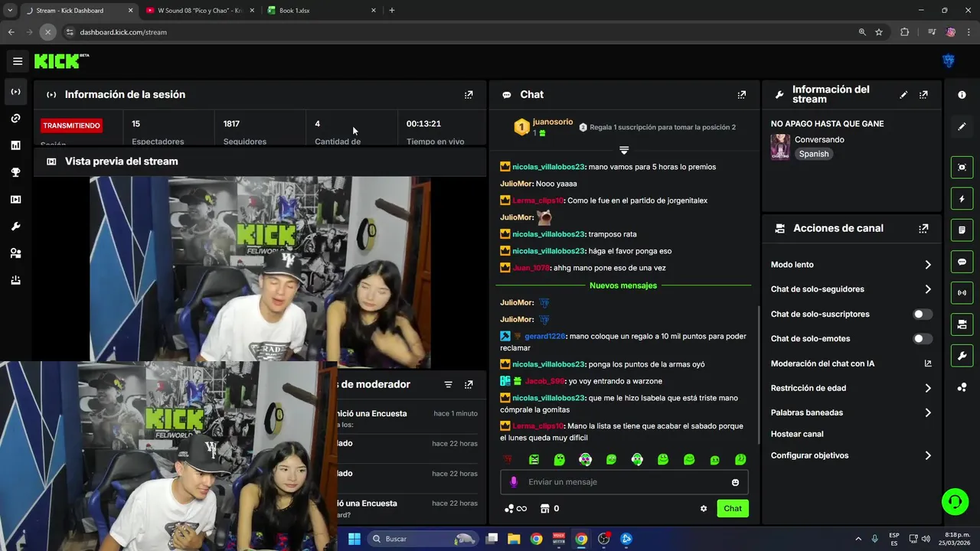The height and width of the screenshot is (551, 980).
Task: Click Hostear canal
Action: [x=797, y=434]
